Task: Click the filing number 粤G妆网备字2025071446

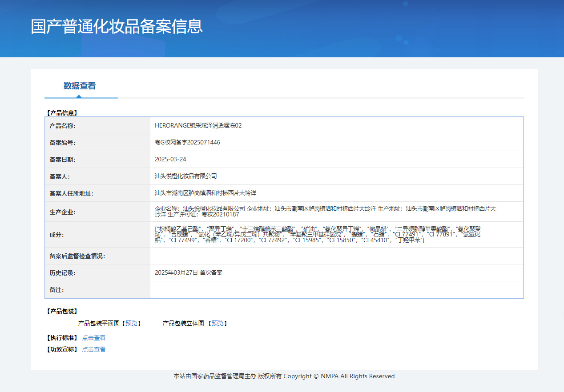Action: [x=187, y=143]
